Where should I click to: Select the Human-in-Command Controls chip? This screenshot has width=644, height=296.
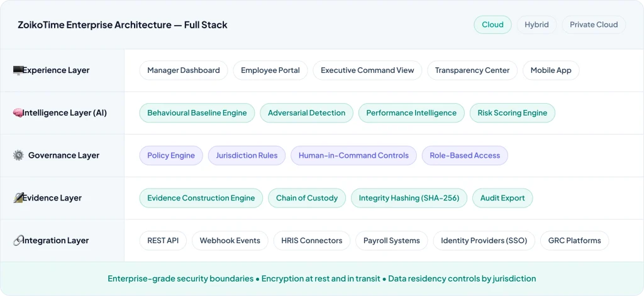click(353, 155)
